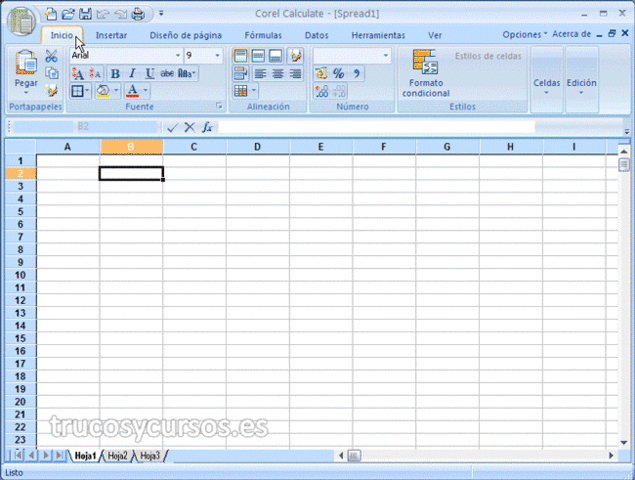Screen dimensions: 635x480
Task: Expand the Edición group dropdown
Action: point(581,93)
